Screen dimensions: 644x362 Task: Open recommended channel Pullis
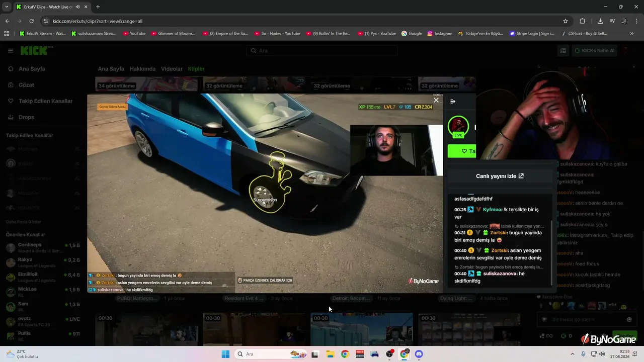pos(43,335)
